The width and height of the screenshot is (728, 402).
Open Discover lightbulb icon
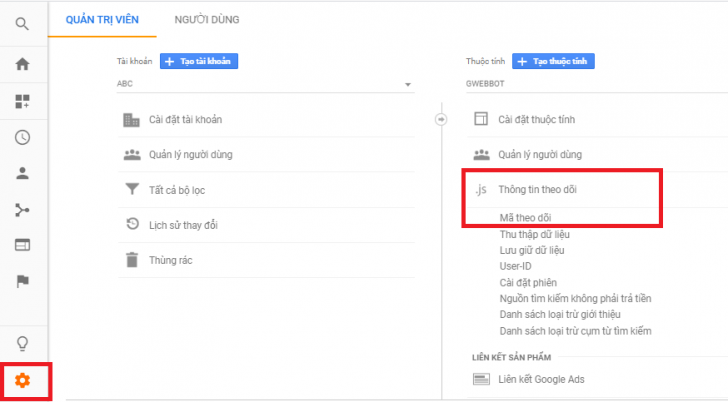tap(22, 344)
